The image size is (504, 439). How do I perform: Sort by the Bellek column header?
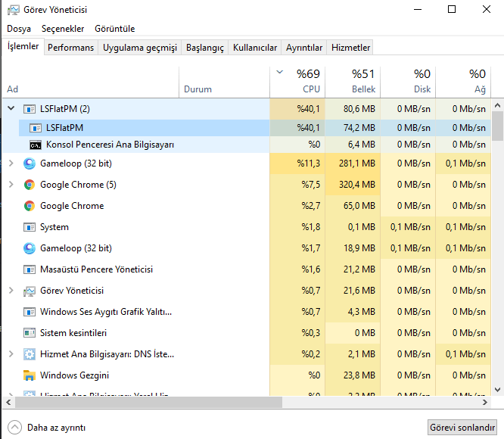pos(353,83)
